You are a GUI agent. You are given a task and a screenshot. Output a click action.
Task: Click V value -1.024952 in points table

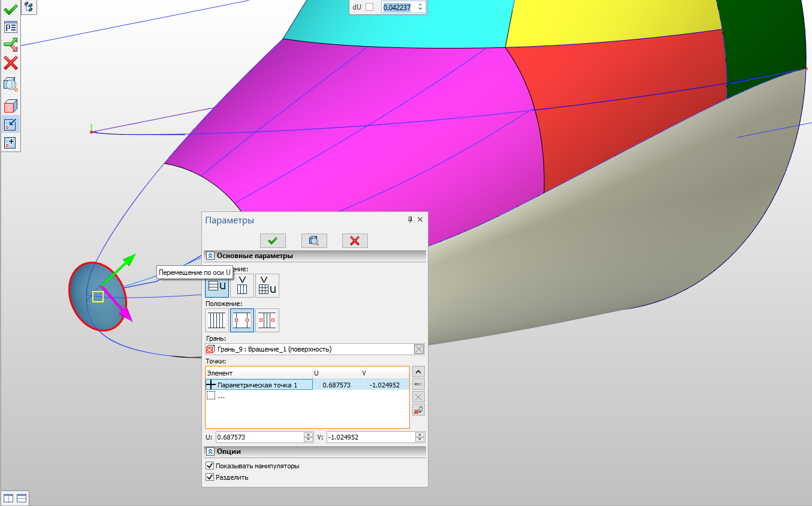[384, 385]
